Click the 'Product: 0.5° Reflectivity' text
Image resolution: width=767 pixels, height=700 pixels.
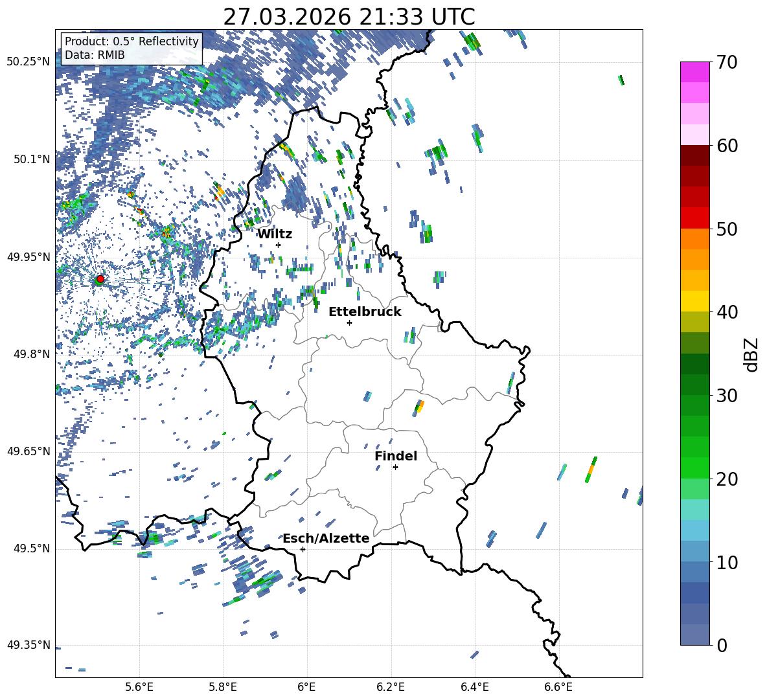pyautogui.click(x=132, y=41)
